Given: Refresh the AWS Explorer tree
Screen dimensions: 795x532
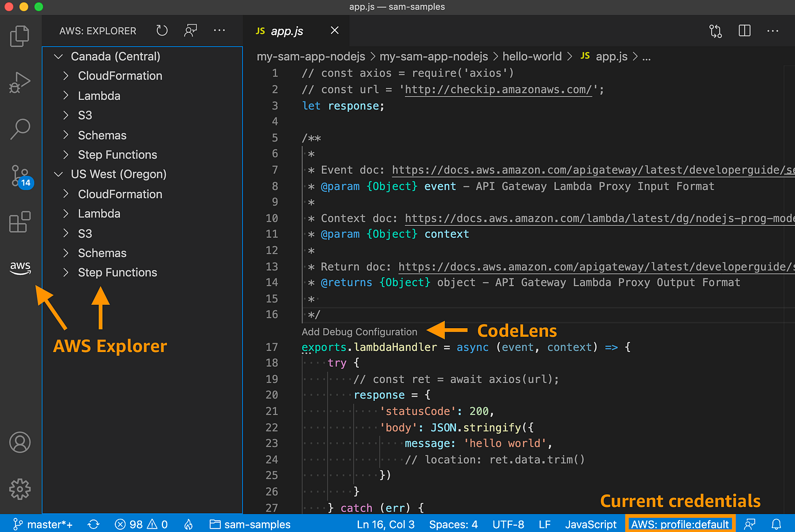Looking at the screenshot, I should 162,30.
